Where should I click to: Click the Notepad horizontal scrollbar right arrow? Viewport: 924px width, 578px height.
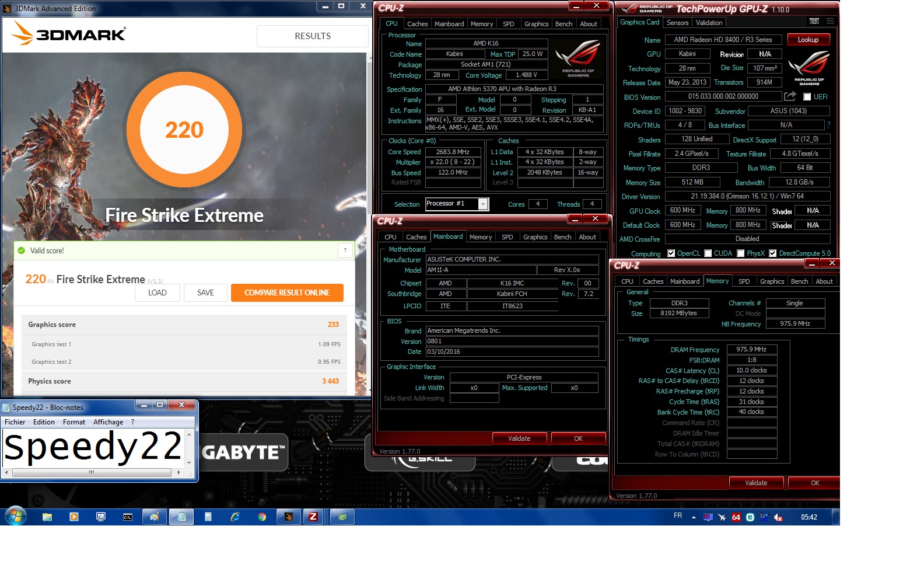178,472
